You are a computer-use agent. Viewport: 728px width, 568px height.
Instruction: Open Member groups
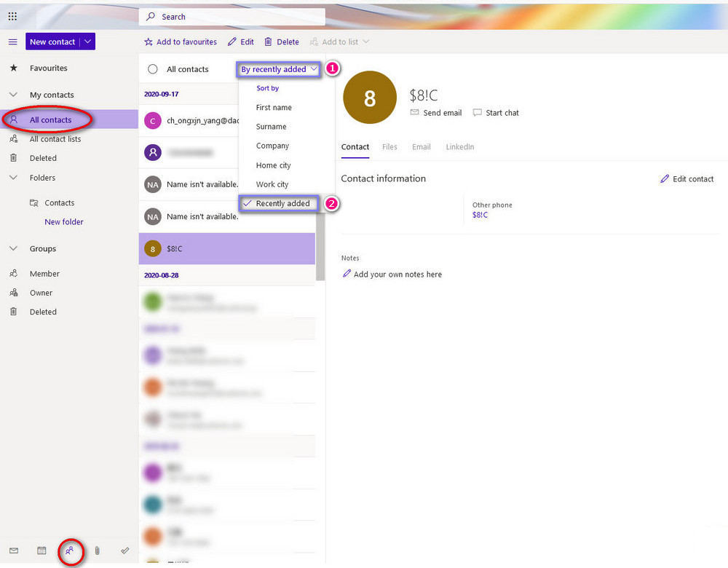tap(44, 274)
